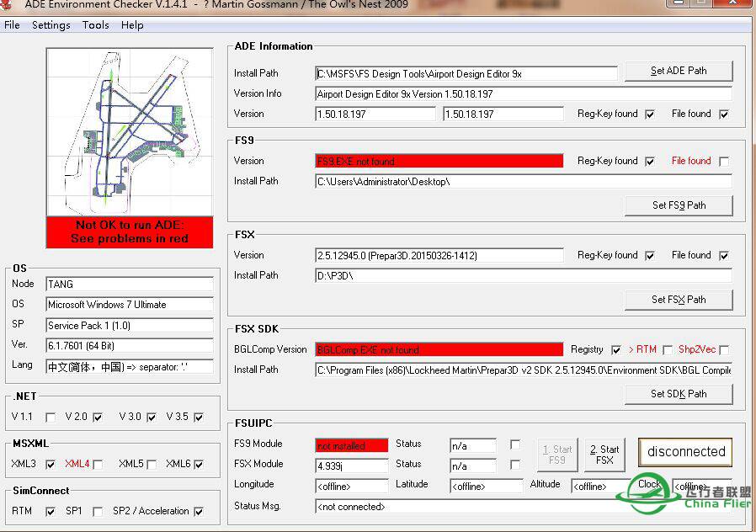Click the 2. Start FSX button
756x532 pixels.
click(604, 455)
